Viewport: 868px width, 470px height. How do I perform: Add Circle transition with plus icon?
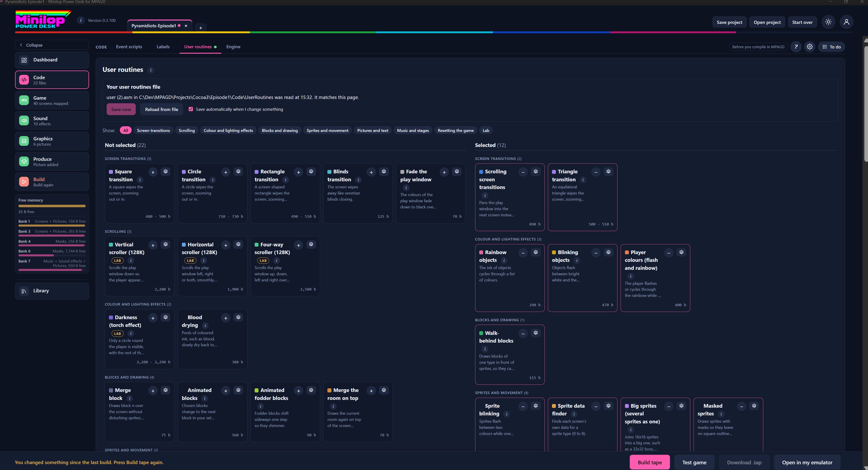(x=226, y=172)
